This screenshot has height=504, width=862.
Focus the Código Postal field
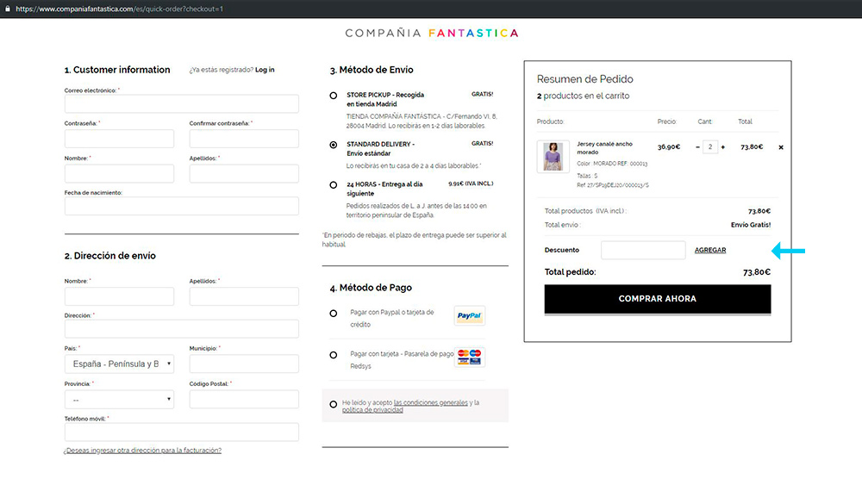244,399
